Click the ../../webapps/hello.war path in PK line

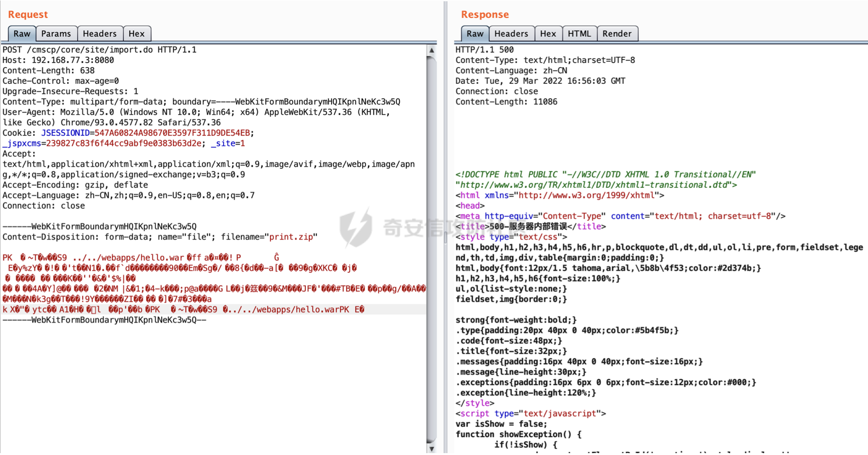point(129,258)
